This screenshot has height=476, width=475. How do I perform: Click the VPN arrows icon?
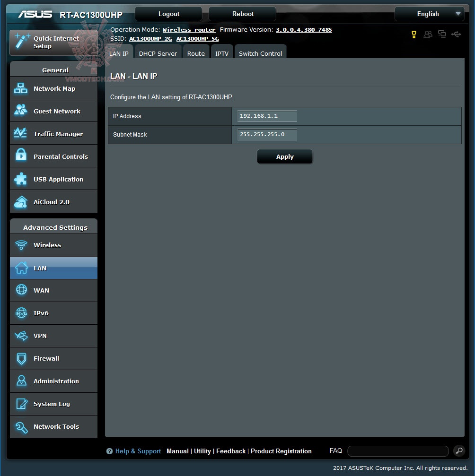(21, 336)
